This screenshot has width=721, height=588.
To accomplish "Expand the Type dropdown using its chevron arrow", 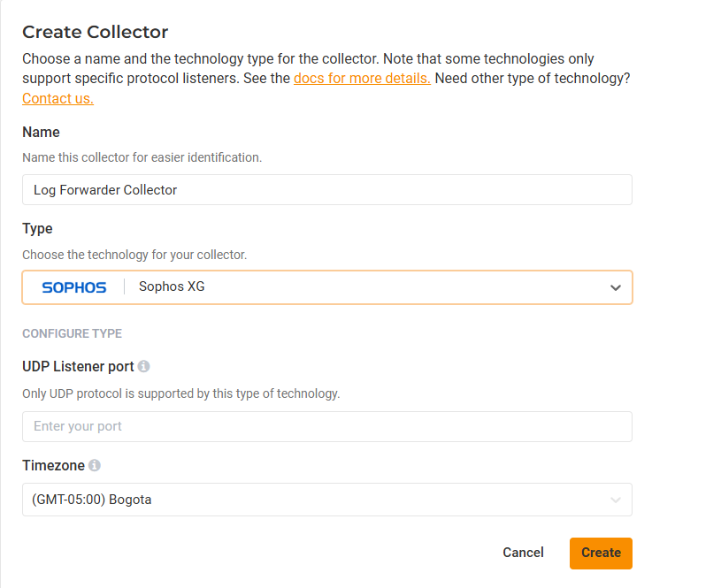I will [x=616, y=287].
